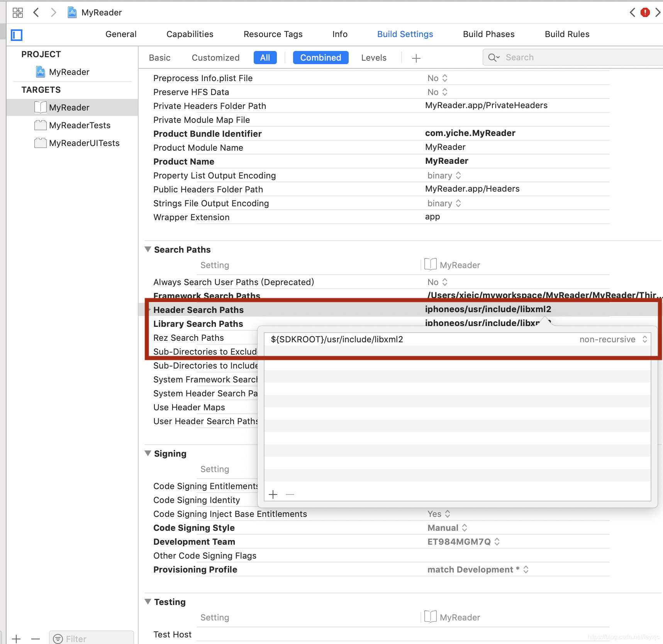Click MyReader.app/PrivateHeaders value
Viewport: 663px width, 644px height.
pos(486,105)
